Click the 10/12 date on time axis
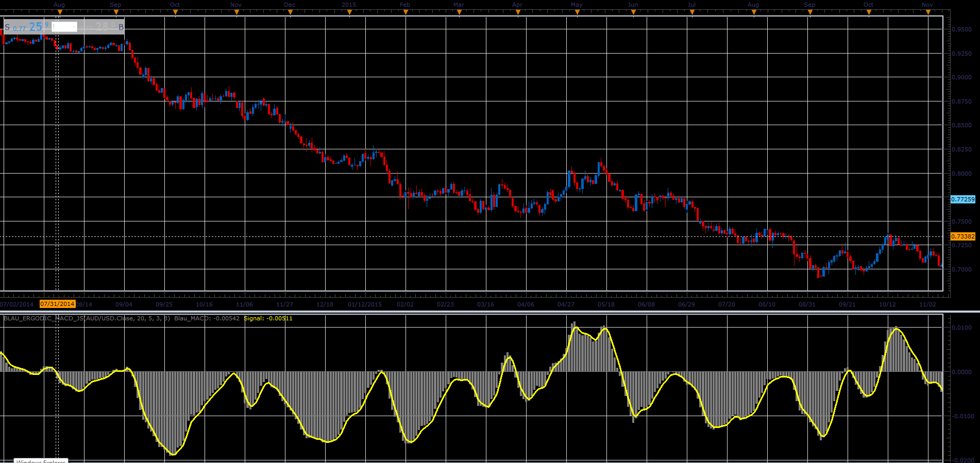This screenshot has height=463, width=980. click(887, 304)
